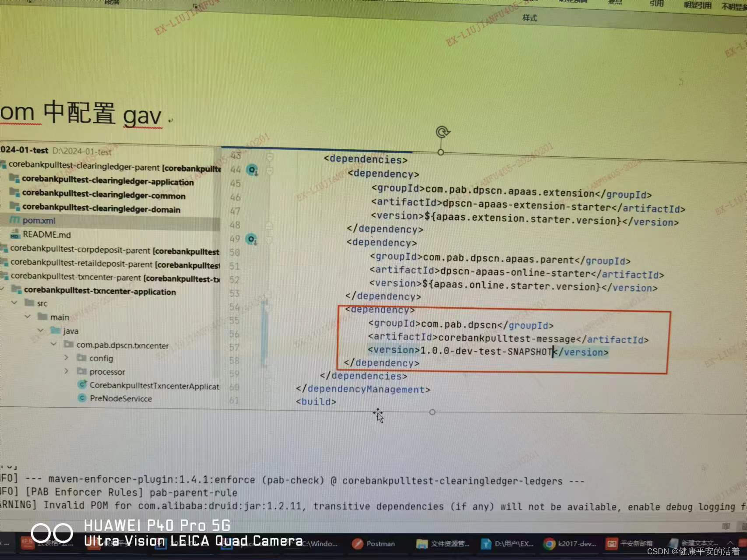The width and height of the screenshot is (747, 560).
Task: Open the config package folder icon
Action: (x=81, y=358)
